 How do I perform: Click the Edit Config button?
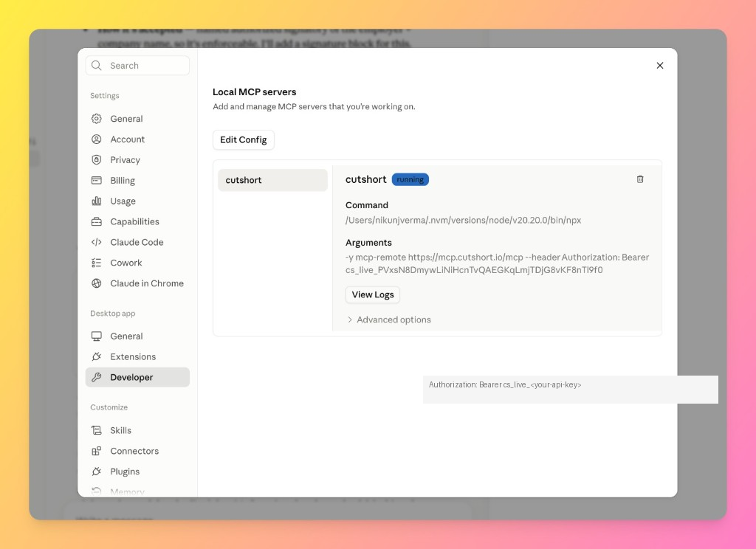point(244,139)
